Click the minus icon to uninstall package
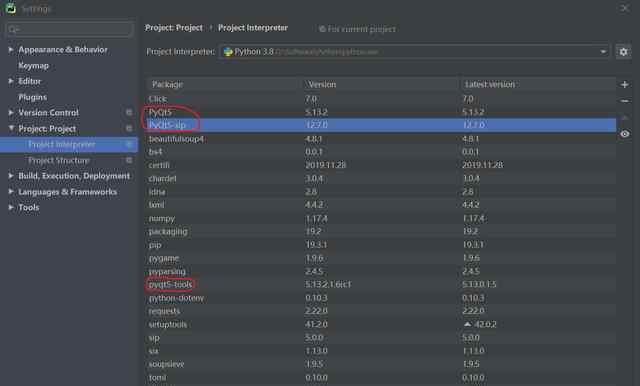Viewport: 640px width, 386px height. [x=624, y=101]
